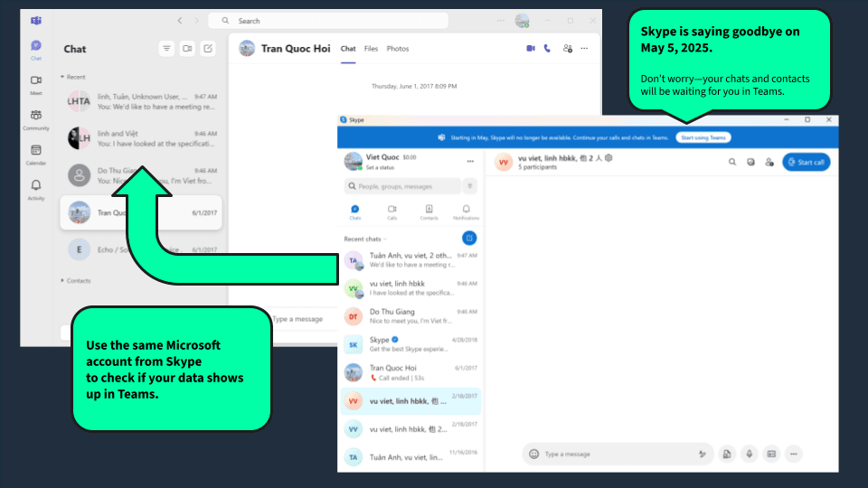The height and width of the screenshot is (488, 868).
Task: Open Teams profile avatar menu
Action: click(x=522, y=21)
